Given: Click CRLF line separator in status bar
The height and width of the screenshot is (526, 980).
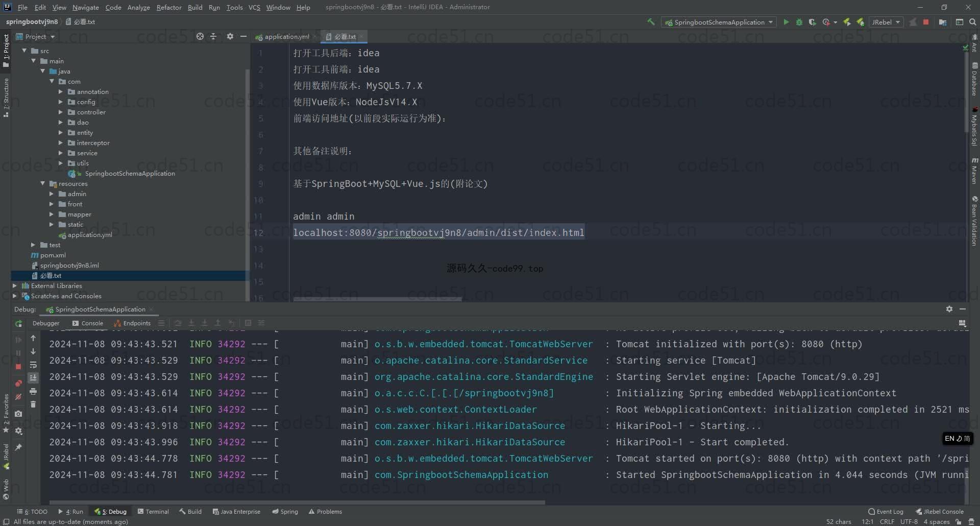Looking at the screenshot, I should point(887,521).
